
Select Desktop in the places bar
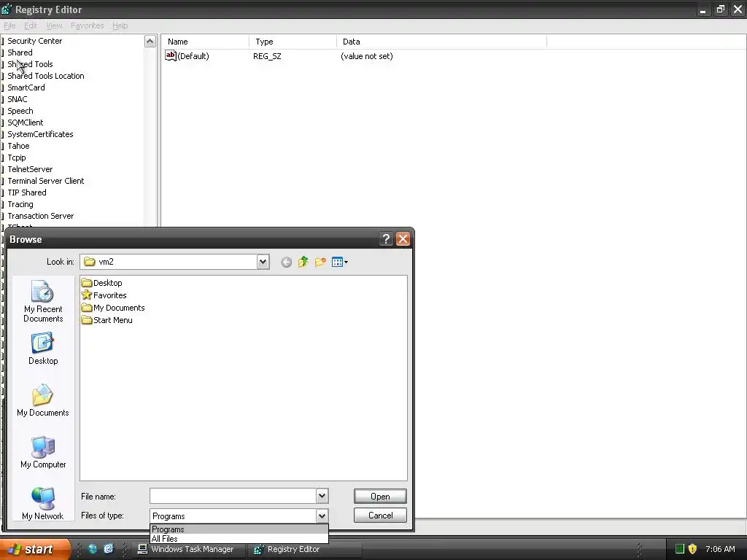(x=43, y=349)
